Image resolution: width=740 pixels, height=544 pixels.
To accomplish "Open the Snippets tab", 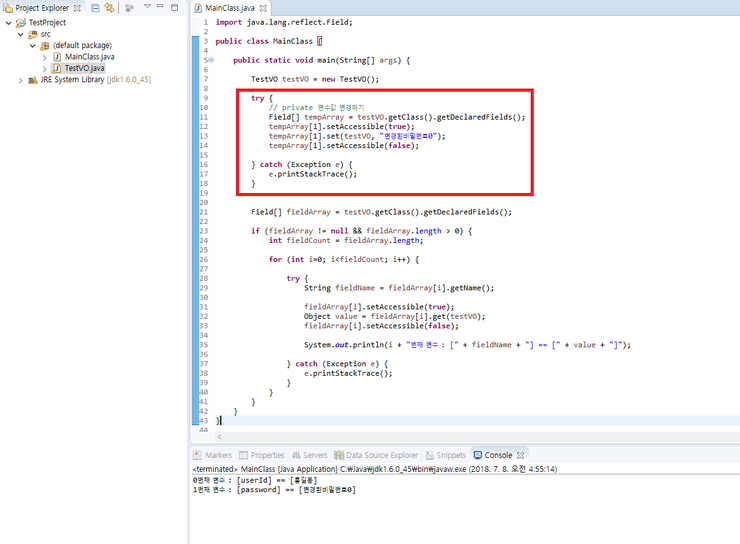I will pos(445,455).
